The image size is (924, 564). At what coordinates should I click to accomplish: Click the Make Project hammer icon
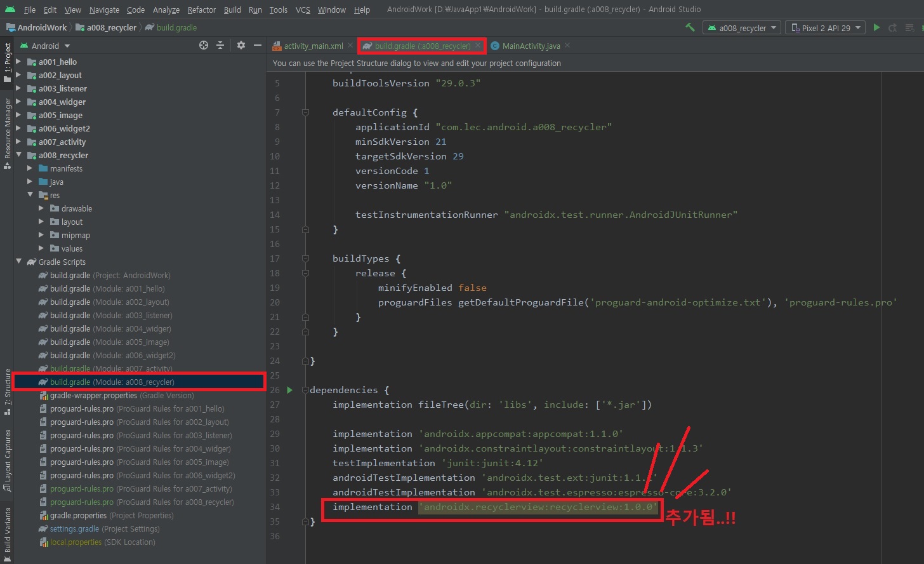click(x=690, y=27)
